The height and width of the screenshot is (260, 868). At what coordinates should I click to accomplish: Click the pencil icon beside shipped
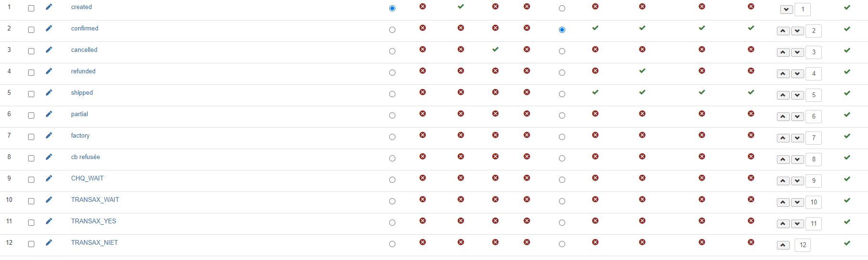49,93
